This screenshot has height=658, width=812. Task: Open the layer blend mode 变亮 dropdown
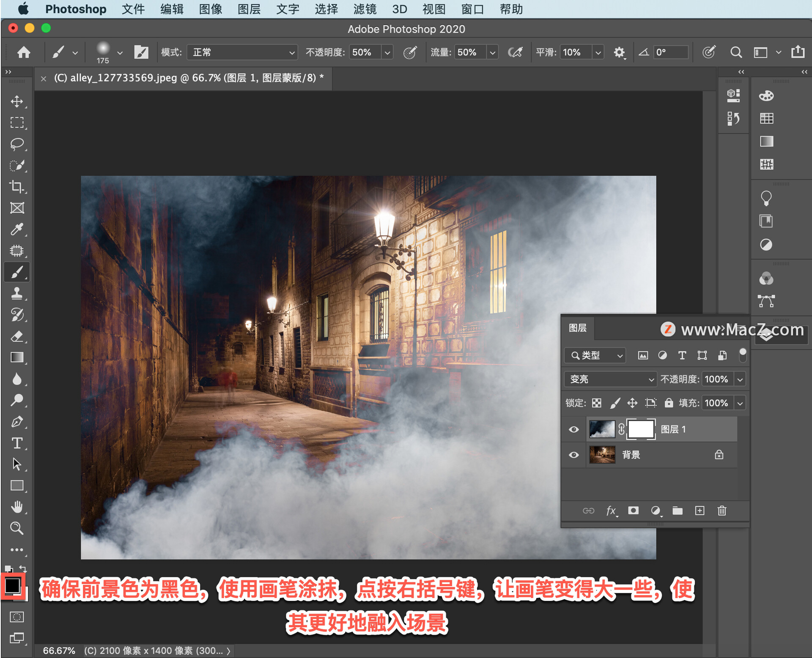[610, 379]
